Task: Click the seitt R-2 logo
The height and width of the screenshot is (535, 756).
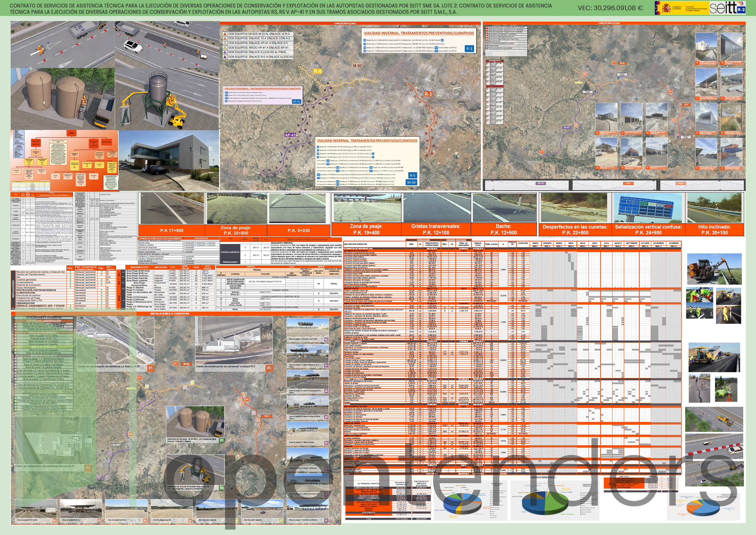Action: coord(727,8)
